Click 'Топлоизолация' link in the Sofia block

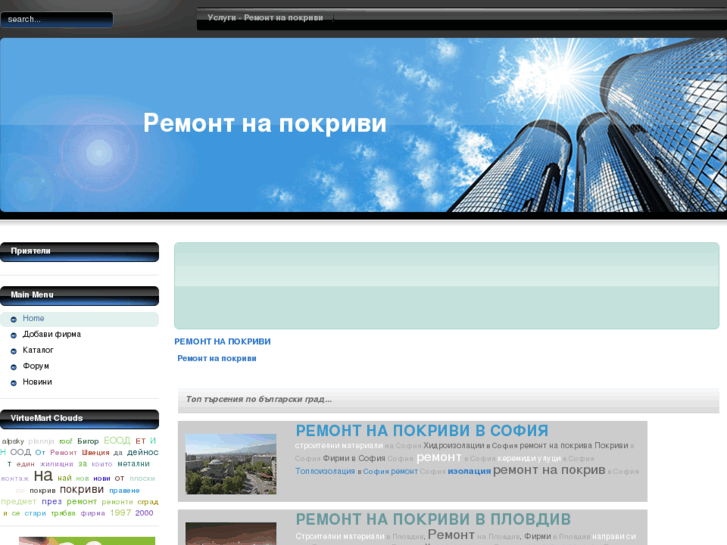(325, 471)
